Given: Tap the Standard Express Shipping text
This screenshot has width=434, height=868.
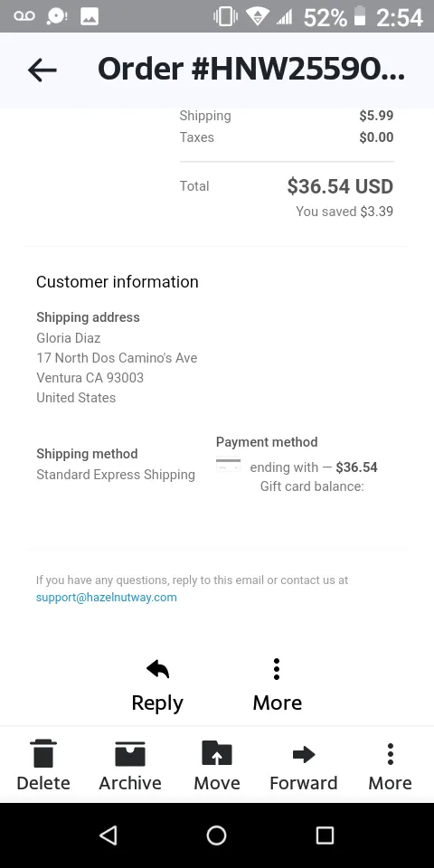Looking at the screenshot, I should coord(116,475).
